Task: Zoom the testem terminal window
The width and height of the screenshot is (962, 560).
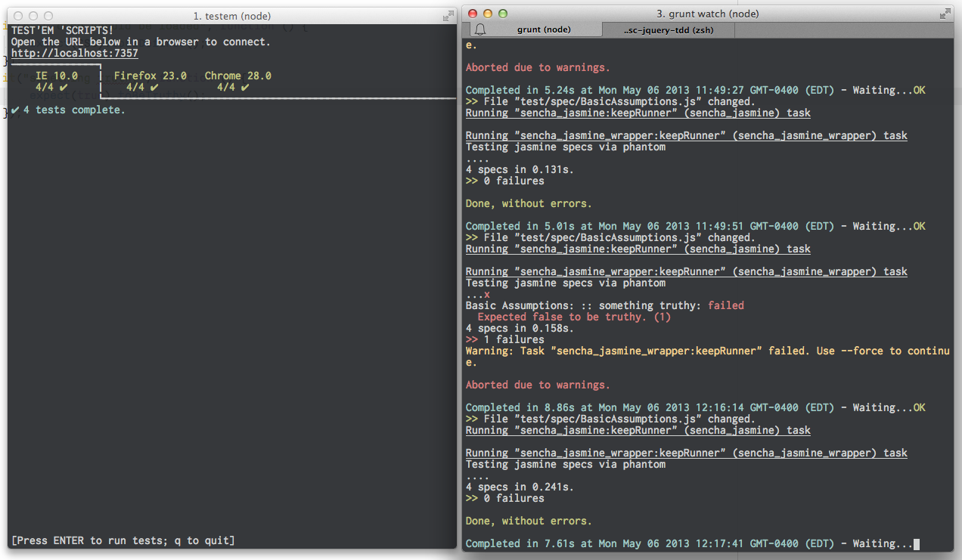Action: (48, 16)
